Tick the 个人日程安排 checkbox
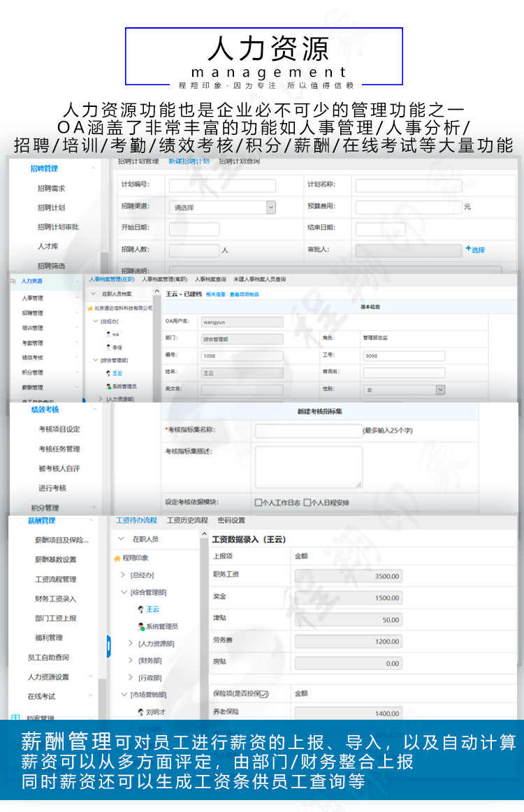This screenshot has width=524, height=812. (x=307, y=502)
